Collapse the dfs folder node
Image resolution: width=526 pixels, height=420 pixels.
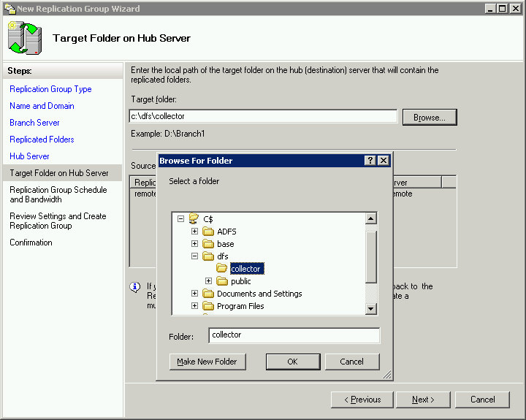coord(195,256)
